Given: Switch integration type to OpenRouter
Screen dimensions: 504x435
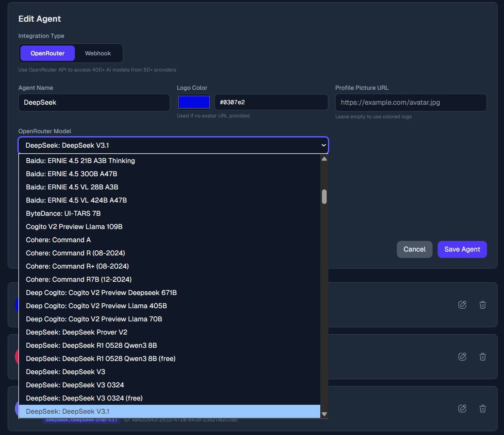Looking at the screenshot, I should click(48, 53).
